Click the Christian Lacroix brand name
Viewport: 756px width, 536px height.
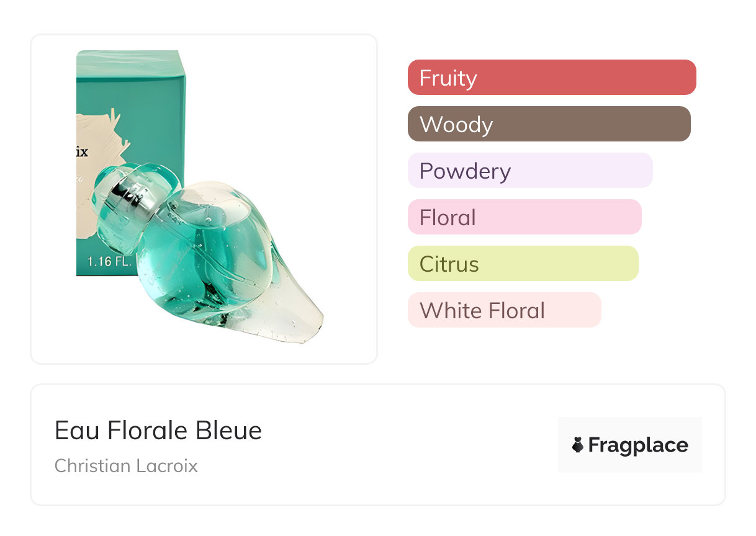coord(126,466)
